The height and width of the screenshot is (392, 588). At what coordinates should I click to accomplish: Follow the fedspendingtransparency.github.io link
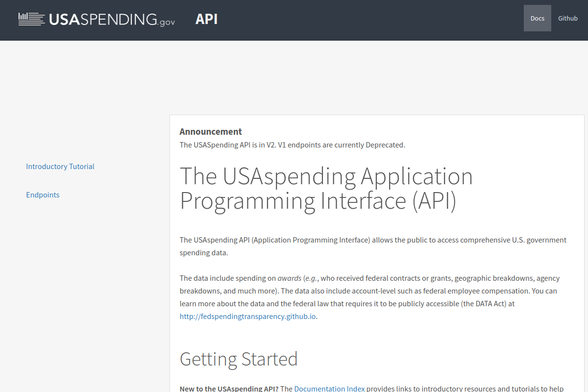tap(247, 317)
